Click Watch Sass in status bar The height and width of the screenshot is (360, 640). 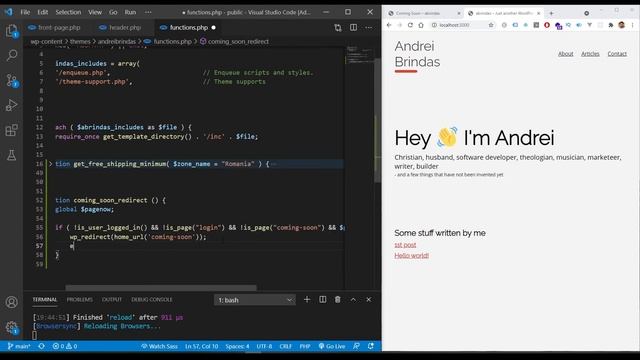pyautogui.click(x=159, y=346)
